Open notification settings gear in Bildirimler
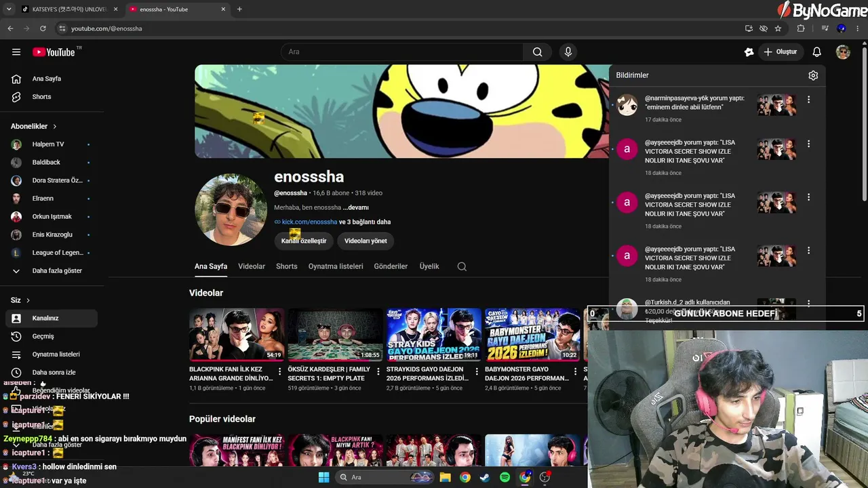This screenshot has height=488, width=868. pyautogui.click(x=813, y=75)
